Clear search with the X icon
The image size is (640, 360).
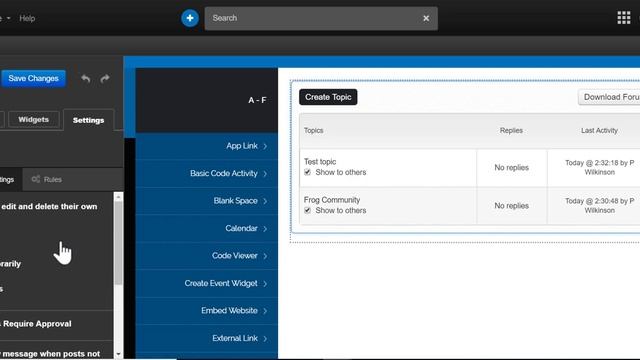click(426, 18)
